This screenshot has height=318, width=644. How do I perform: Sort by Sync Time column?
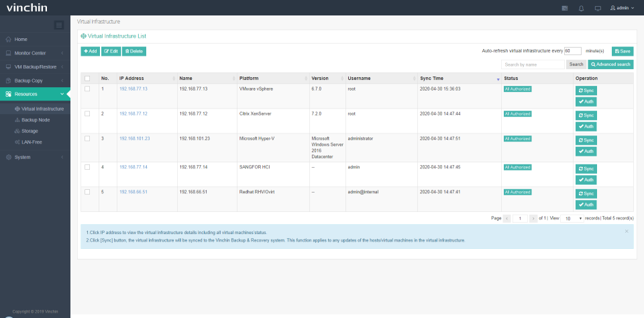pos(459,78)
